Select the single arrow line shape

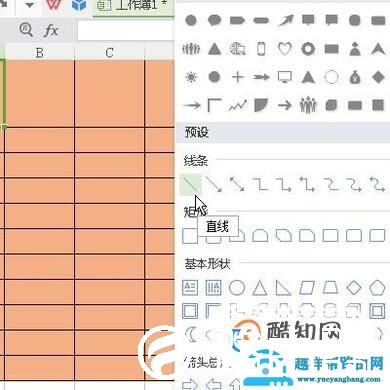(214, 184)
